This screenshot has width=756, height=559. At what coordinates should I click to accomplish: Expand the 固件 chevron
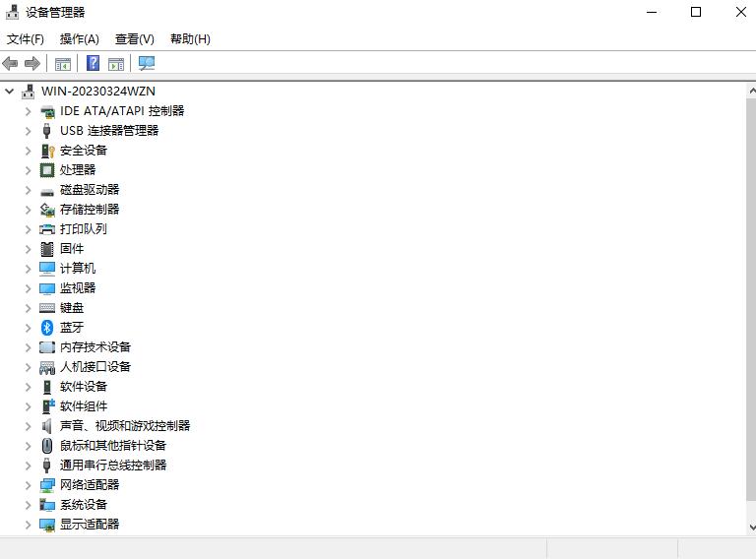(28, 249)
